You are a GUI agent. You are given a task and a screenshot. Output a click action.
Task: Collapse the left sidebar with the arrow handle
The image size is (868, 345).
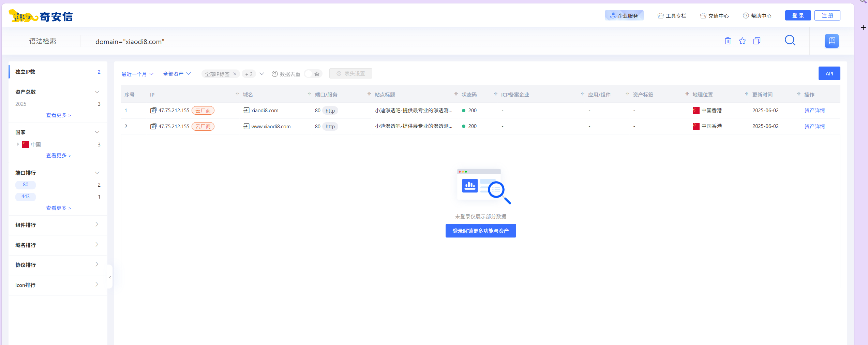tap(110, 277)
